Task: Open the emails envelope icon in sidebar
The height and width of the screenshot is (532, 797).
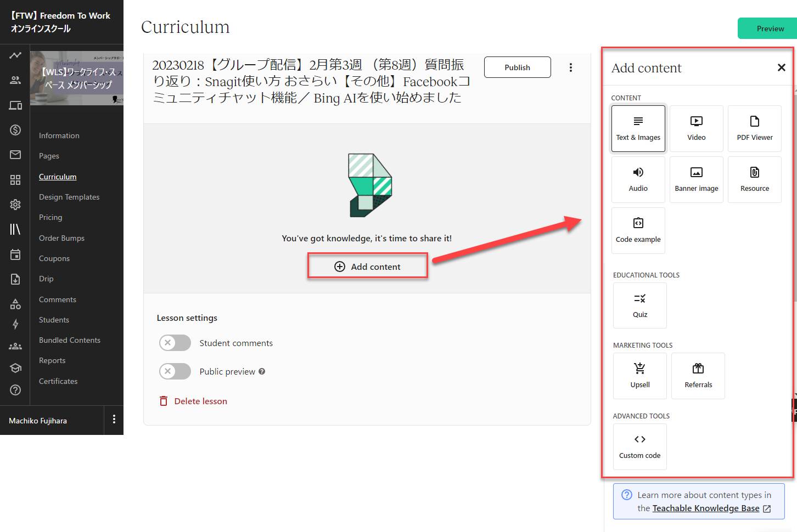Action: pos(15,155)
